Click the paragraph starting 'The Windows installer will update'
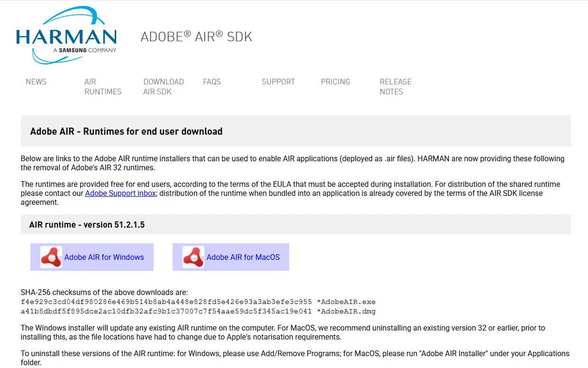This screenshot has height=368, width=588. [283, 332]
